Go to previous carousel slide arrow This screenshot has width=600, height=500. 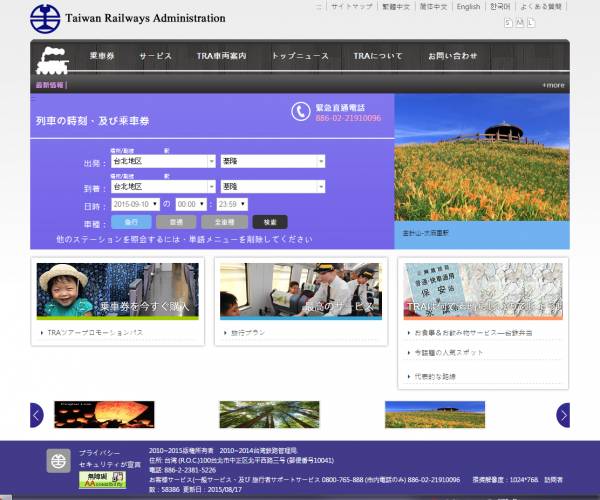tap(37, 415)
